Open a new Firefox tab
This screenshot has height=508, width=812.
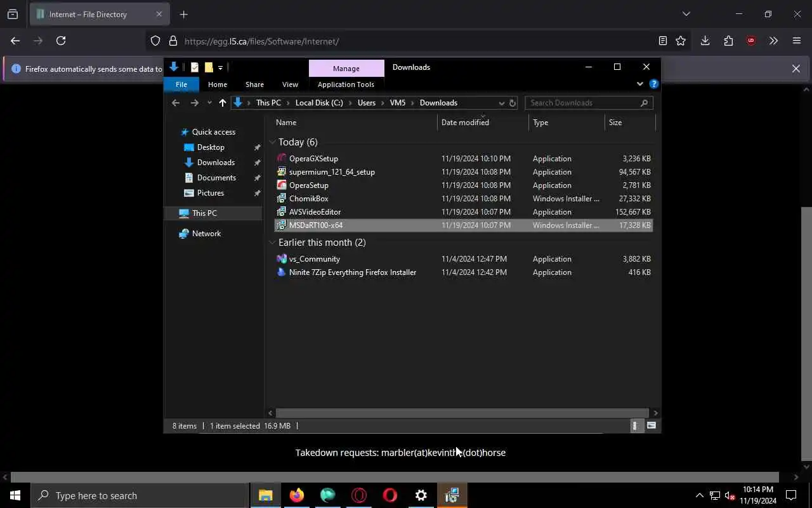click(183, 14)
